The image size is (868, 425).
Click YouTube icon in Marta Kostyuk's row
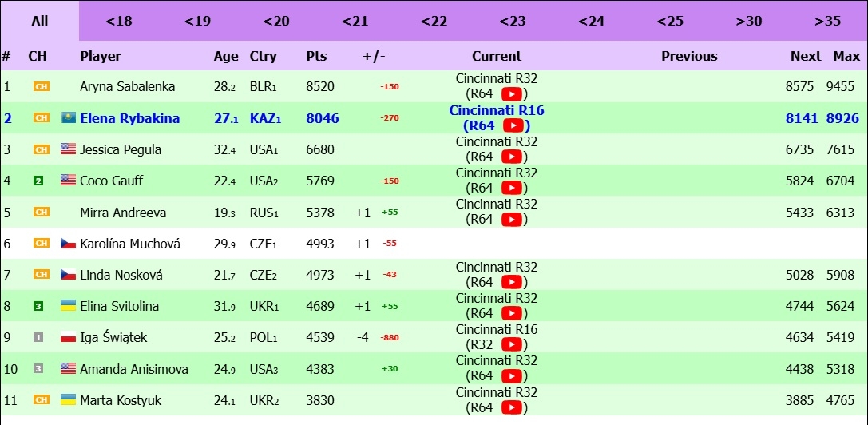click(512, 407)
